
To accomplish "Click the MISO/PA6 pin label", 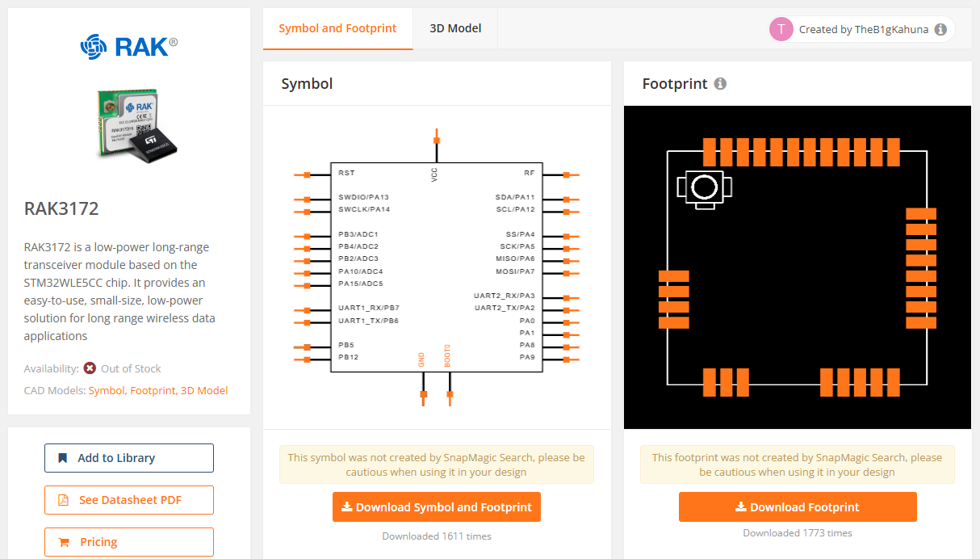I will [515, 258].
